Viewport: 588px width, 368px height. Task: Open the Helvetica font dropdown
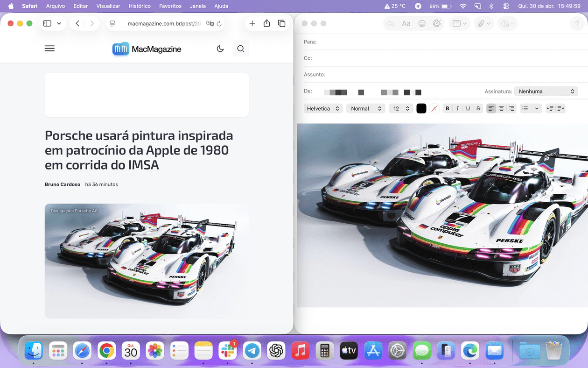(x=323, y=108)
